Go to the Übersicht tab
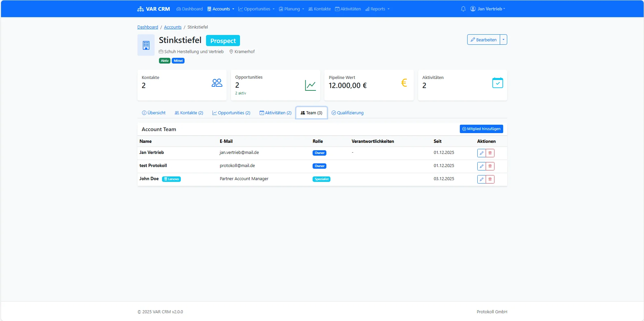The width and height of the screenshot is (644, 321). click(x=154, y=113)
